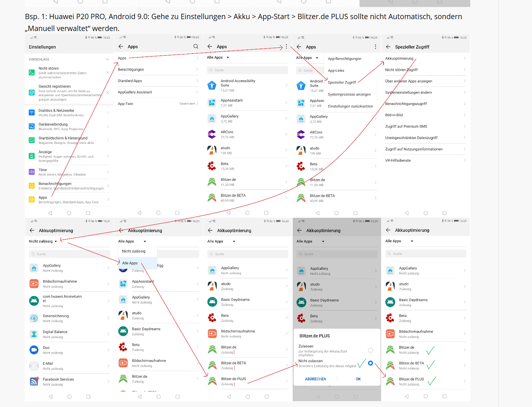
Task: Open Benachrichtigungszugriff entry
Action: pos(426,103)
